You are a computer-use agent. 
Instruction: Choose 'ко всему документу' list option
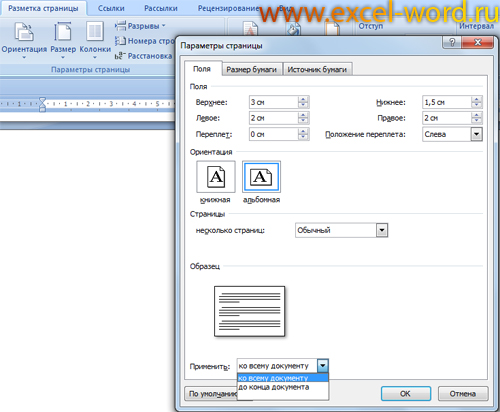(x=283, y=378)
